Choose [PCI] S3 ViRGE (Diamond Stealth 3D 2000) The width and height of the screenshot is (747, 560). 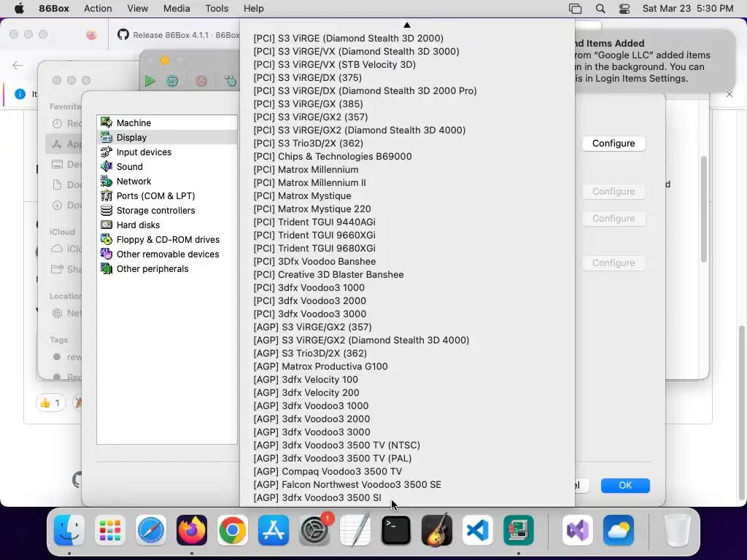(407, 38)
